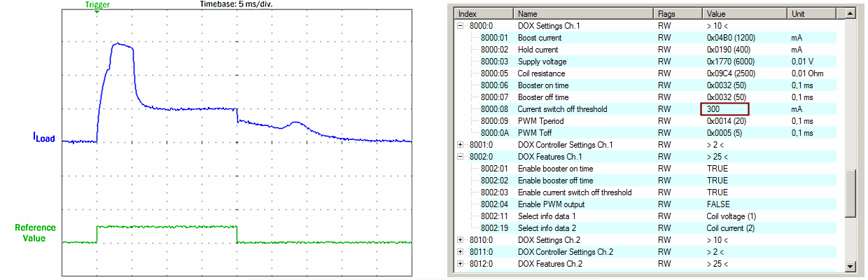The height and width of the screenshot is (280, 868).
Task: Click the blue ILoad channel label
Action: tap(44, 138)
